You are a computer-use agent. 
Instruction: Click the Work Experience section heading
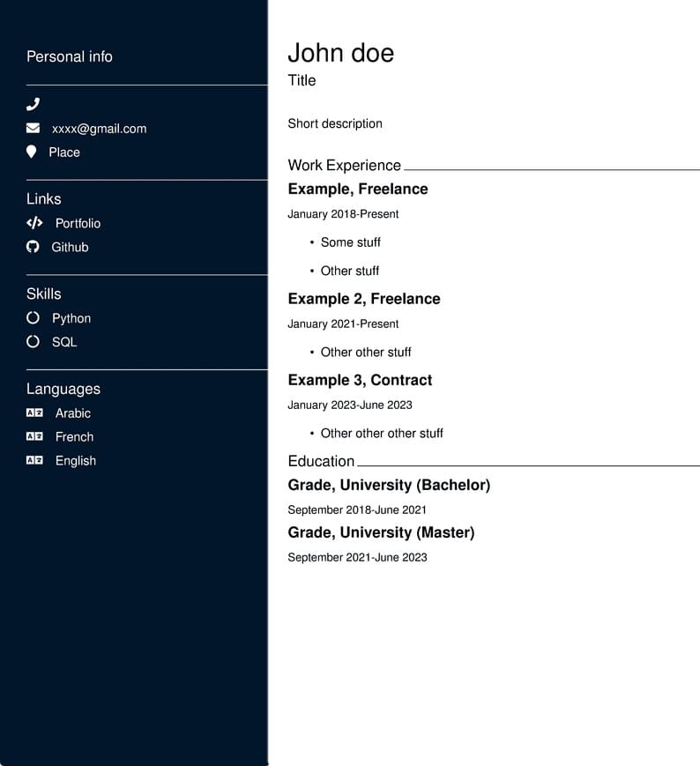(344, 165)
